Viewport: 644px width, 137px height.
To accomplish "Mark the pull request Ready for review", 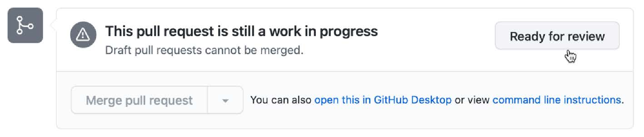I will 557,36.
